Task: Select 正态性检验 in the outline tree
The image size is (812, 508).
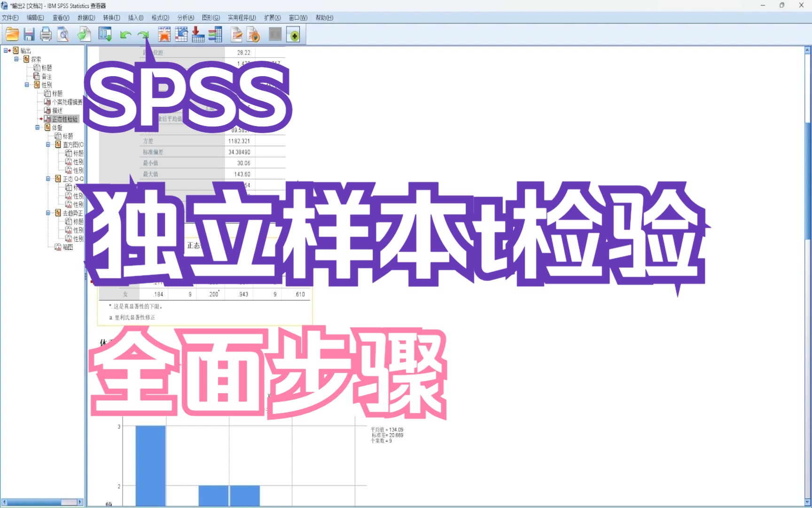Action: coord(65,119)
